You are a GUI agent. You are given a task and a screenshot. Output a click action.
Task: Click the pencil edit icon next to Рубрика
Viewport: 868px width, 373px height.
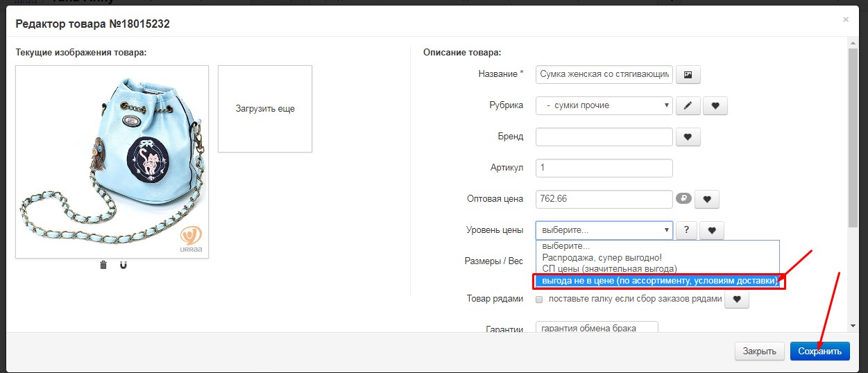click(x=688, y=105)
